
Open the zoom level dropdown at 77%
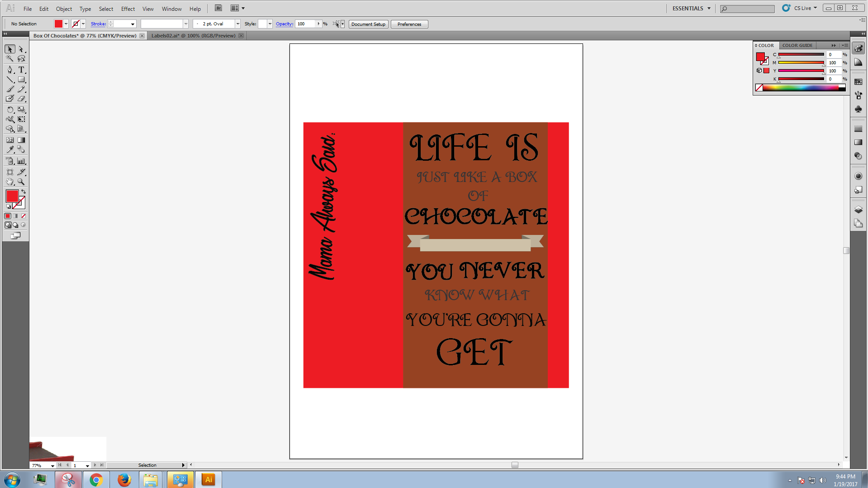point(52,465)
